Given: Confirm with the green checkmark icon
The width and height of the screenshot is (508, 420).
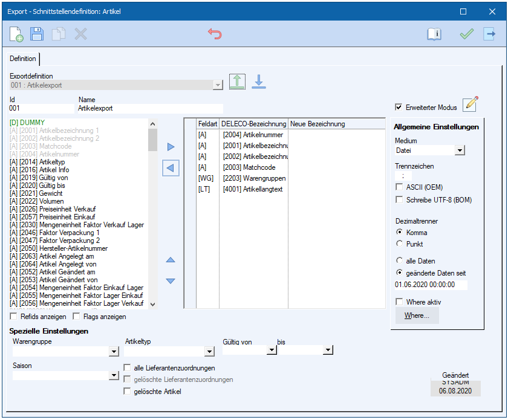Looking at the screenshot, I should tap(466, 34).
